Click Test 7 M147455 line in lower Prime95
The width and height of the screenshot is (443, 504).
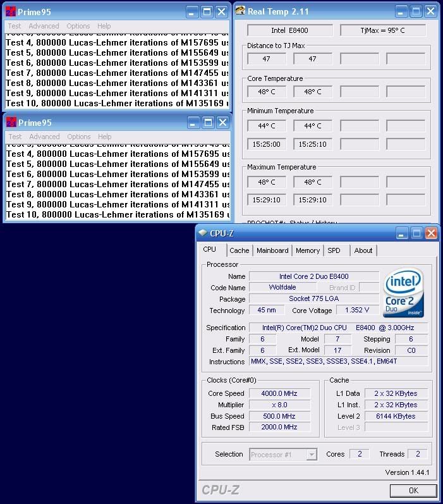118,184
